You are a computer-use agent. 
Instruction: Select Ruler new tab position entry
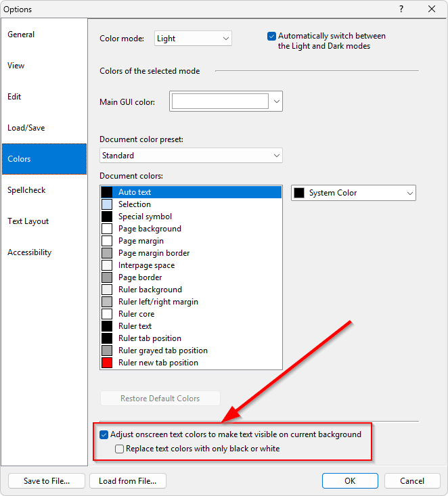click(191, 363)
